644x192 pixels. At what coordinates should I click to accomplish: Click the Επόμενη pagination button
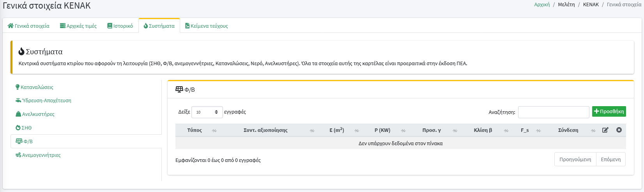pos(610,159)
